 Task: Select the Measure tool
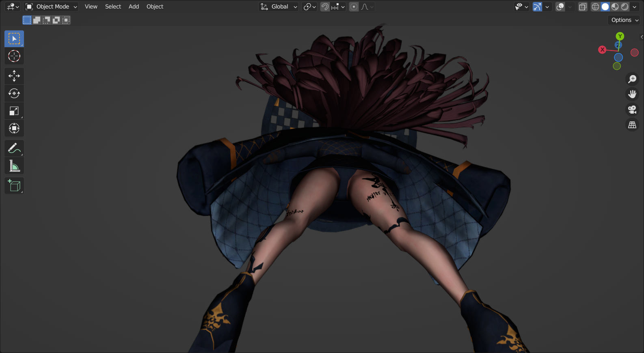tap(14, 166)
